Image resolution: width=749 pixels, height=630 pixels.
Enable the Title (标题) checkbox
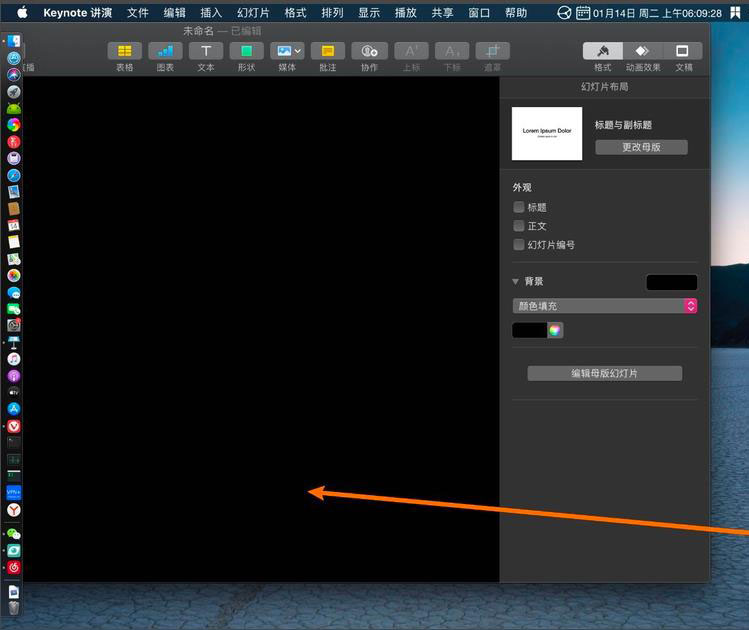point(519,207)
